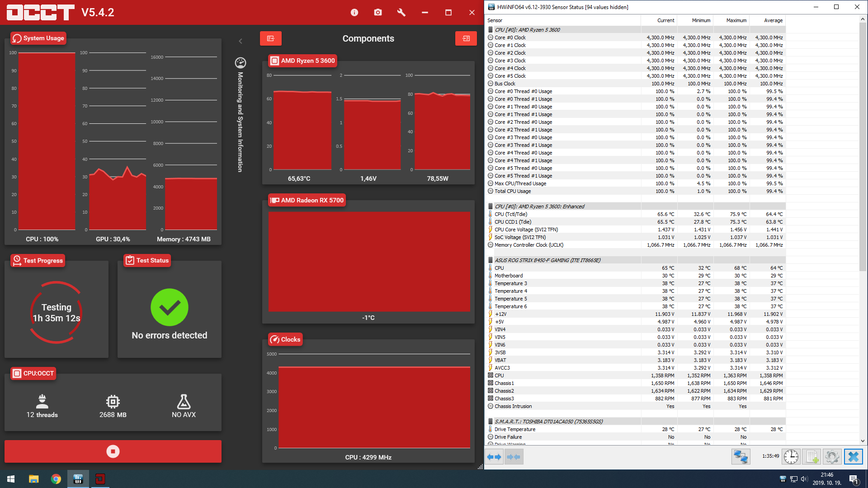Open HWiNFO sensor settings gear icon
The width and height of the screenshot is (868, 488).
[x=832, y=457]
